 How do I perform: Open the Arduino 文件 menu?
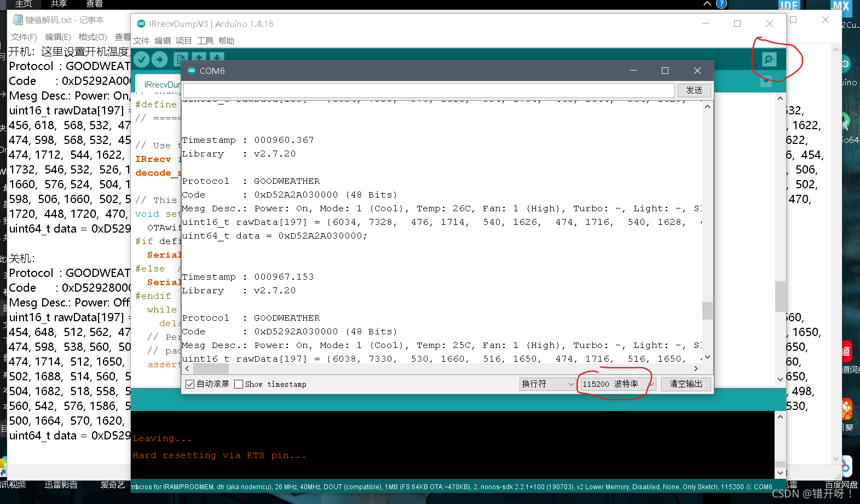141,40
